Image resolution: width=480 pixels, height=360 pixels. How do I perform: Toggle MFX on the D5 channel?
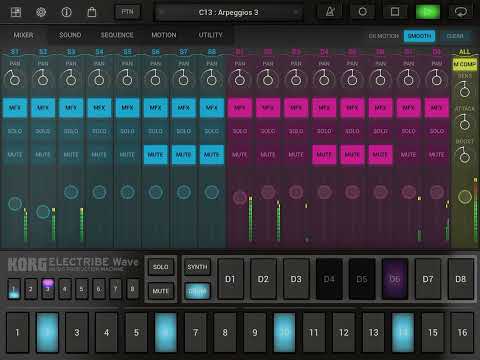[352, 108]
